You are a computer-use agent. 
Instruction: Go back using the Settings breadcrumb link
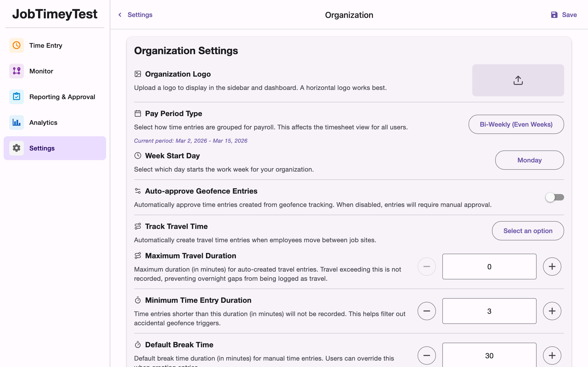140,14
